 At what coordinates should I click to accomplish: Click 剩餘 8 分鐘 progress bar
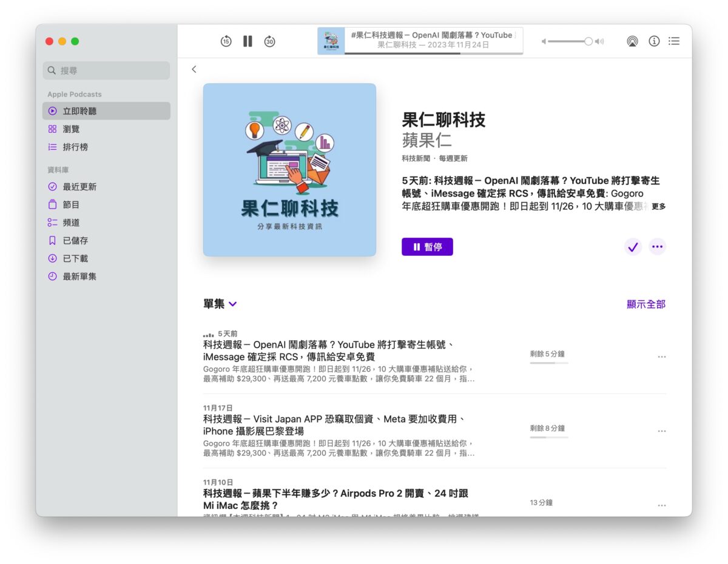[549, 437]
